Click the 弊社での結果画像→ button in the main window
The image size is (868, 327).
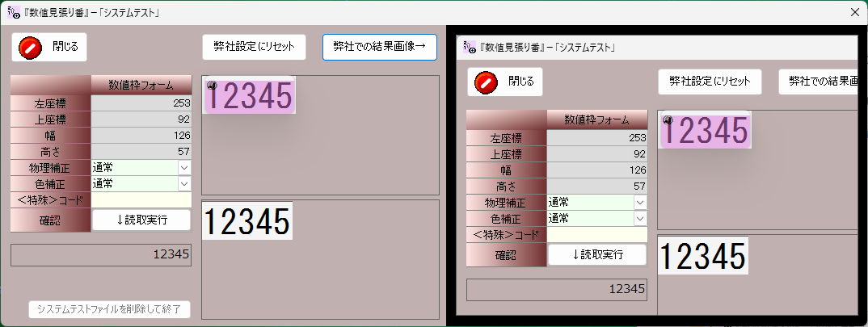click(380, 47)
